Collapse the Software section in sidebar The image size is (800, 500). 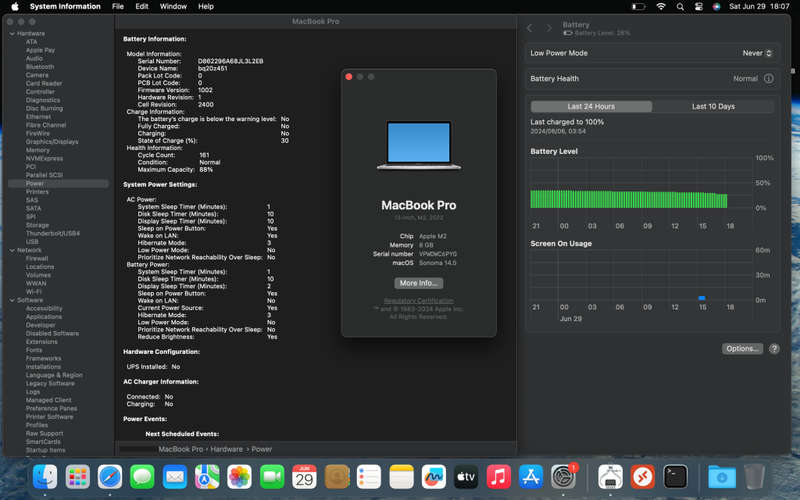[x=12, y=301]
